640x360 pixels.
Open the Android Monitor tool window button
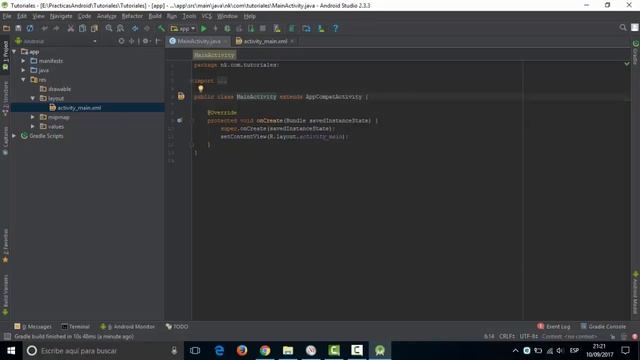click(x=127, y=327)
